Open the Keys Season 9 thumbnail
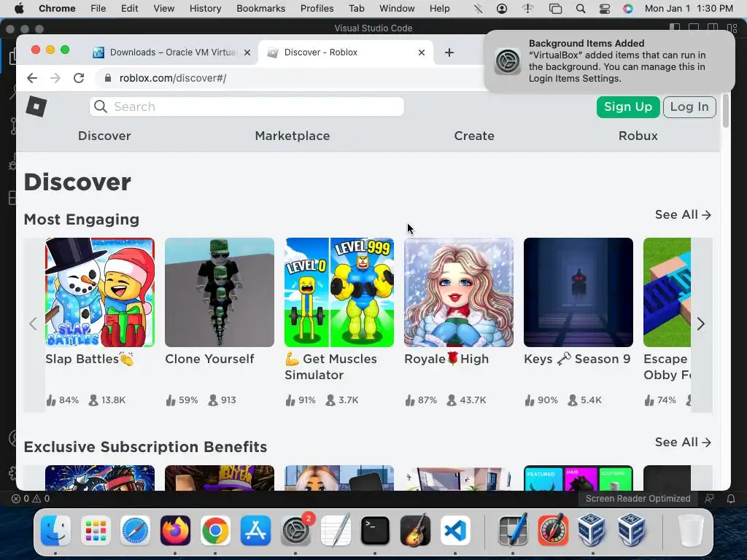Screen dimensions: 747x560 click(578, 292)
